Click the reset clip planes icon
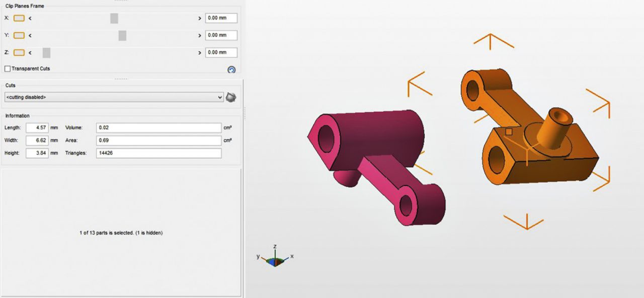The image size is (644, 298). 231,70
